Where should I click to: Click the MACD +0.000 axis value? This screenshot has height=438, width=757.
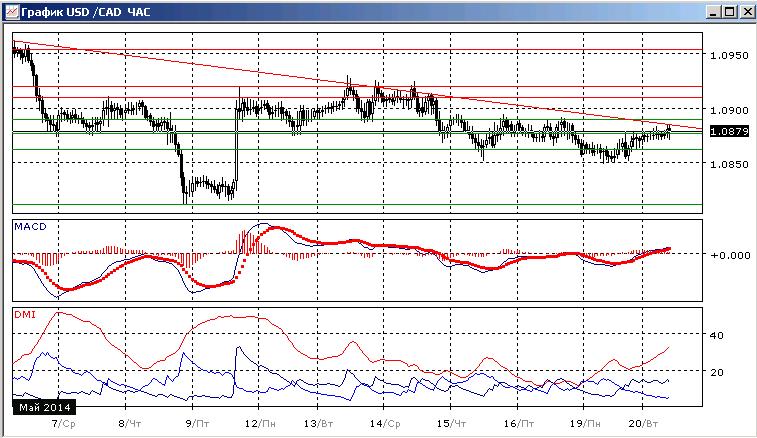click(730, 255)
